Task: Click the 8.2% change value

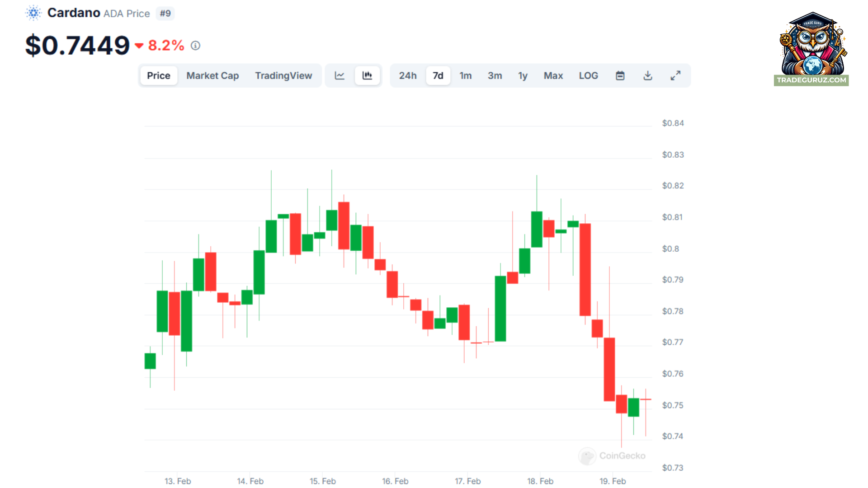Action: [x=166, y=45]
